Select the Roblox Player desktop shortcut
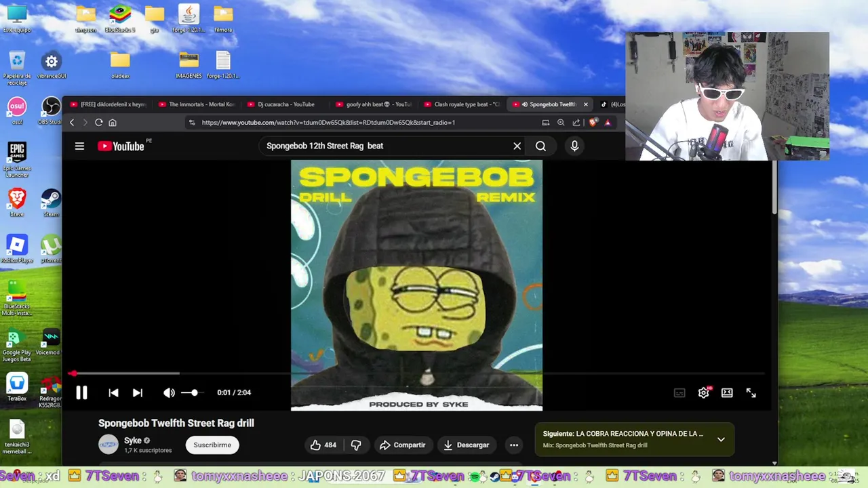The height and width of the screenshot is (488, 868). 17,249
